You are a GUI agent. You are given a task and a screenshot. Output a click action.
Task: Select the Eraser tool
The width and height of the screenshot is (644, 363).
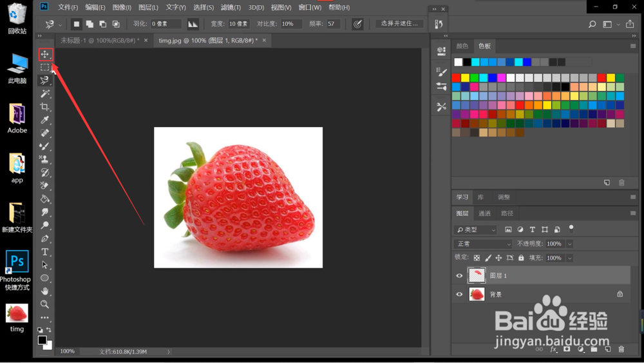tap(45, 186)
